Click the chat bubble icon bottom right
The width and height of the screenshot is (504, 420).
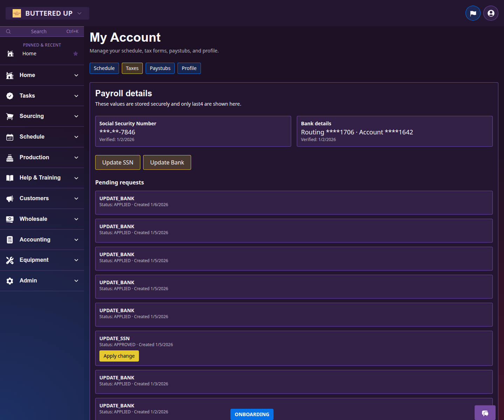[485, 413]
